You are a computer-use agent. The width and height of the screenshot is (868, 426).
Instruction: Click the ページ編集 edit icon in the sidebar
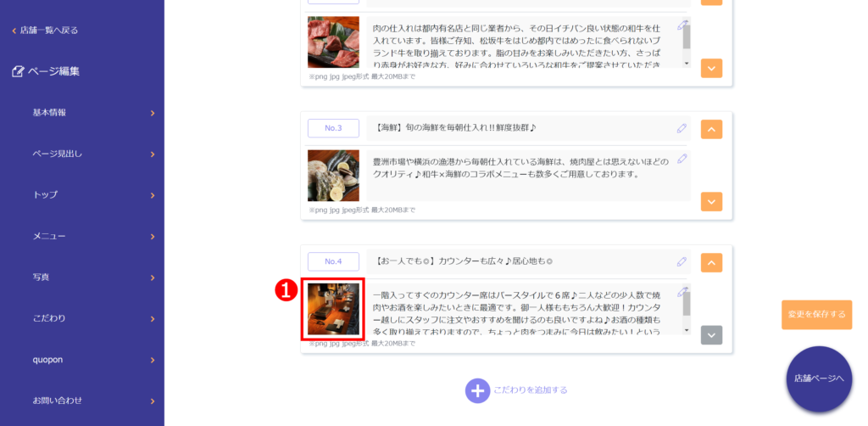[x=18, y=71]
